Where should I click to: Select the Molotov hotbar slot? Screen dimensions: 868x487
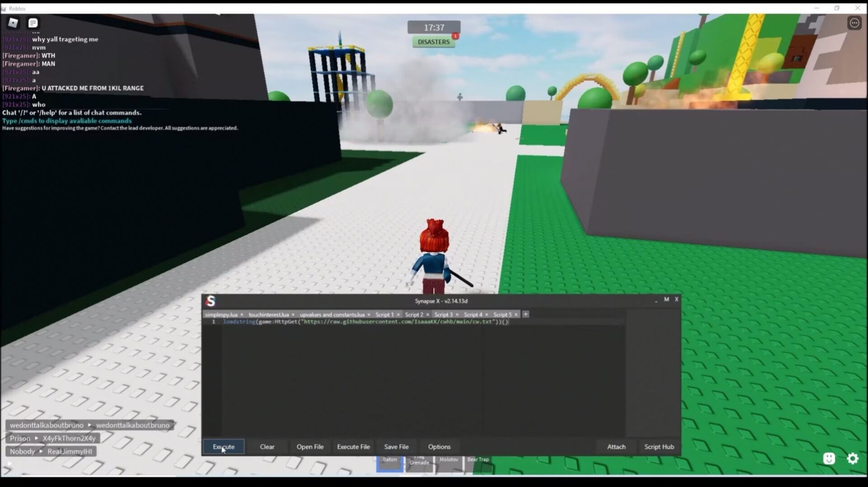point(449,464)
